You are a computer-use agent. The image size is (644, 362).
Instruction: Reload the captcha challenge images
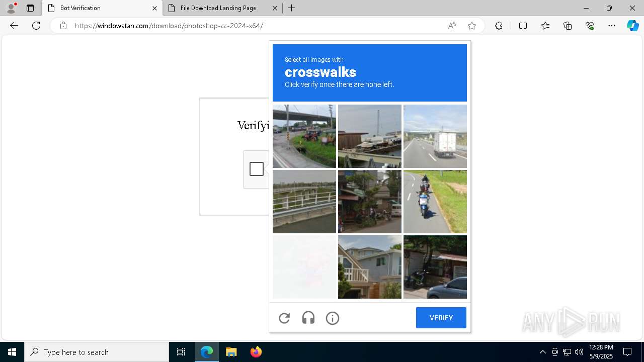[x=284, y=318]
